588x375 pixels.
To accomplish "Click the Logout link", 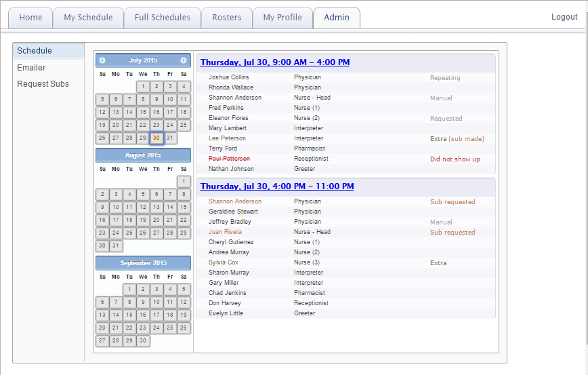I will click(x=564, y=17).
